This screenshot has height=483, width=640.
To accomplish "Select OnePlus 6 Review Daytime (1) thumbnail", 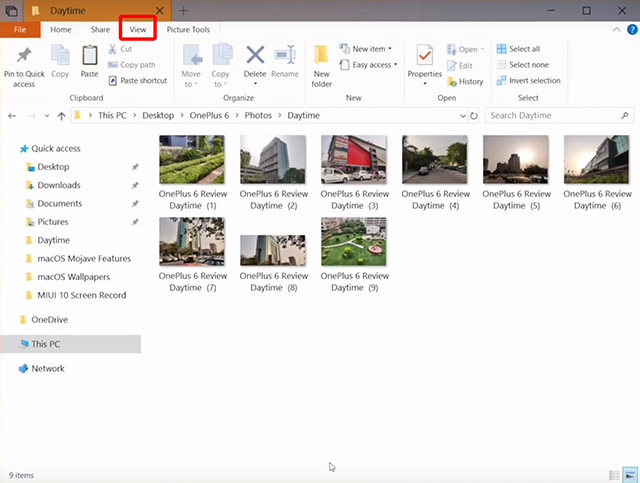I will (x=192, y=160).
